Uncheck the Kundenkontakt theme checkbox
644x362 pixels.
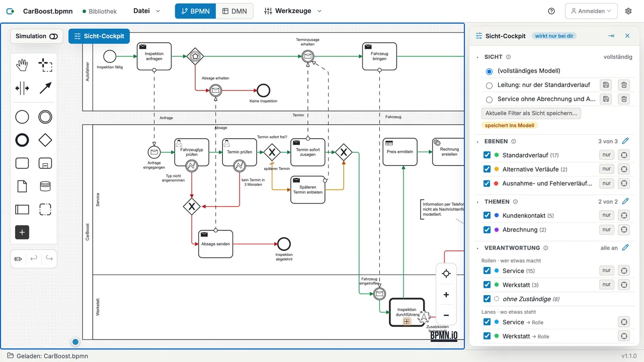point(487,215)
